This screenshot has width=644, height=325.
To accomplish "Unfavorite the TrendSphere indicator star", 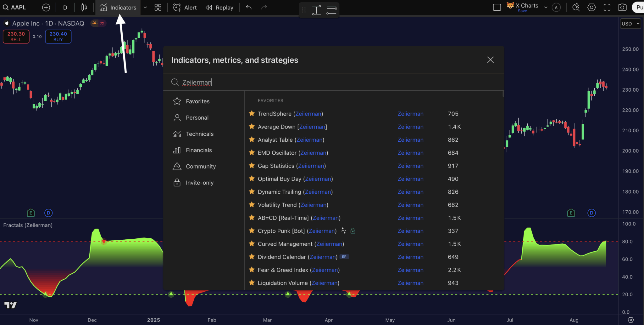I will (252, 114).
